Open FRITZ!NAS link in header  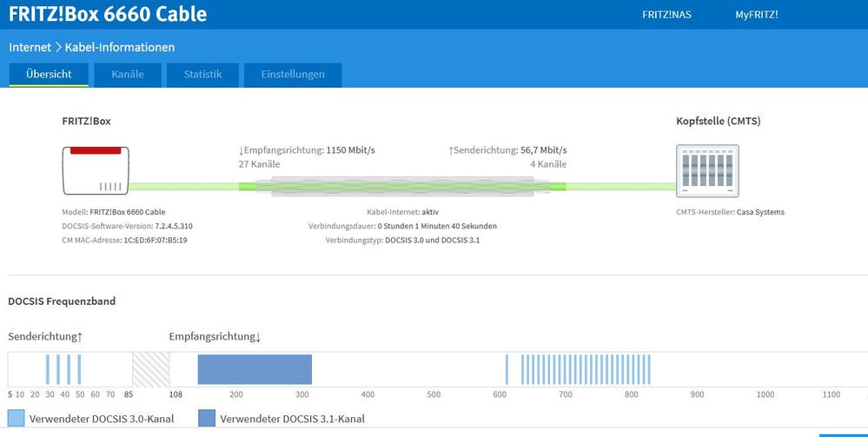point(666,15)
